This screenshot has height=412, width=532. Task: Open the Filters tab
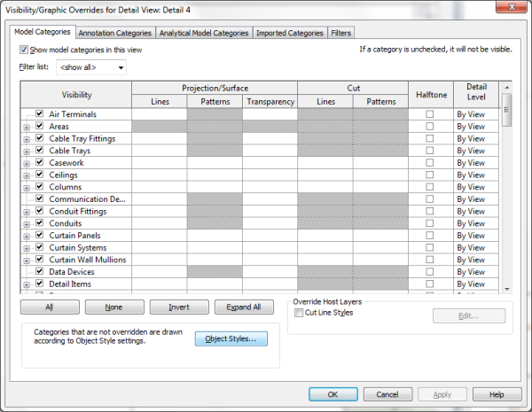341,33
